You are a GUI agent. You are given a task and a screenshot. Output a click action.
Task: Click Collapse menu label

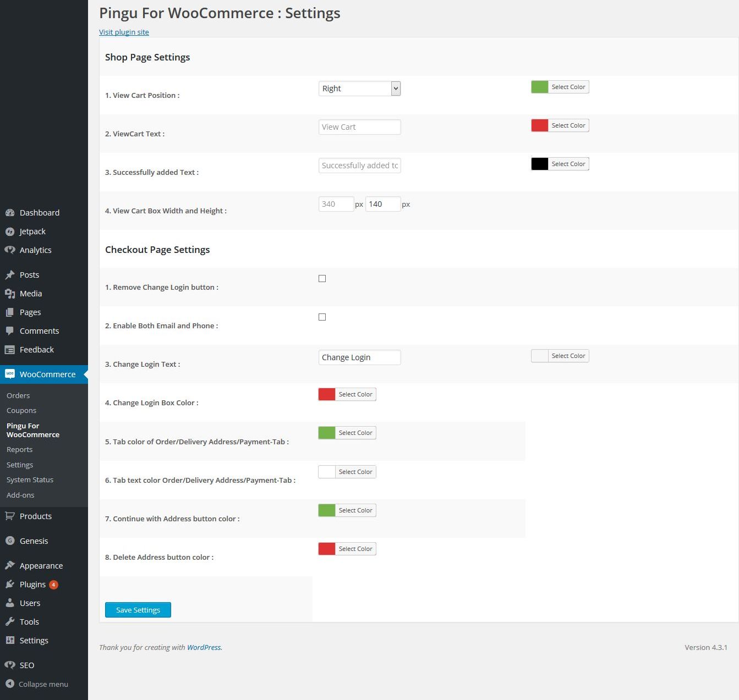coord(43,684)
